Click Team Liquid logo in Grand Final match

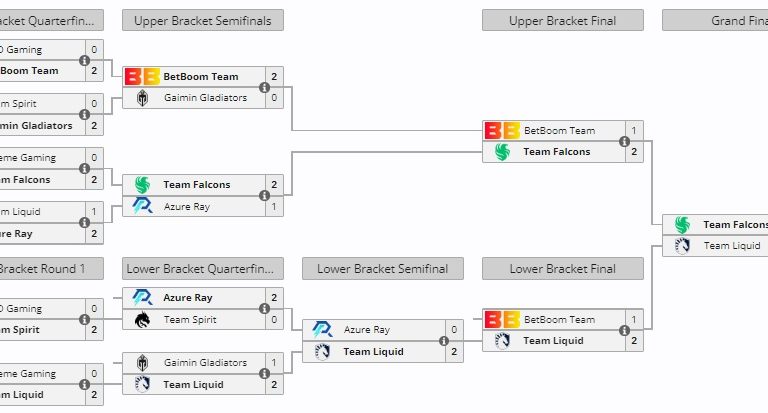coord(682,246)
